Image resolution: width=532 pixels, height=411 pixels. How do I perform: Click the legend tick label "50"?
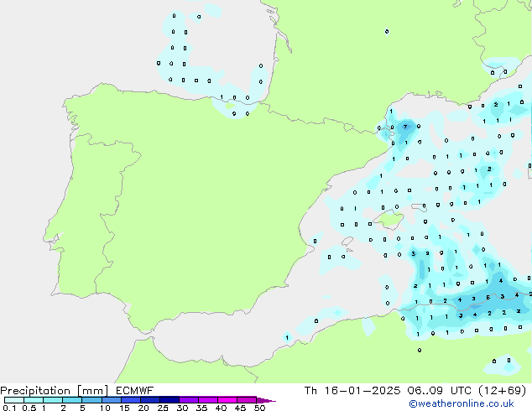pyautogui.click(x=260, y=408)
